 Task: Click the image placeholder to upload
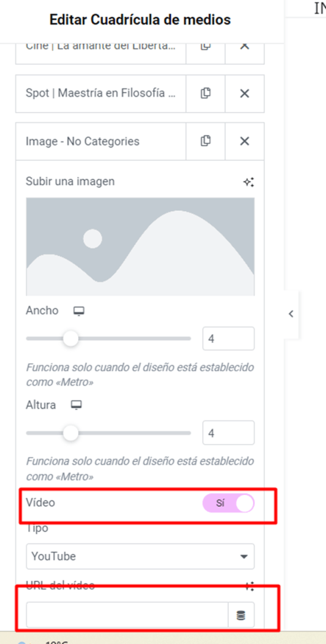click(140, 246)
